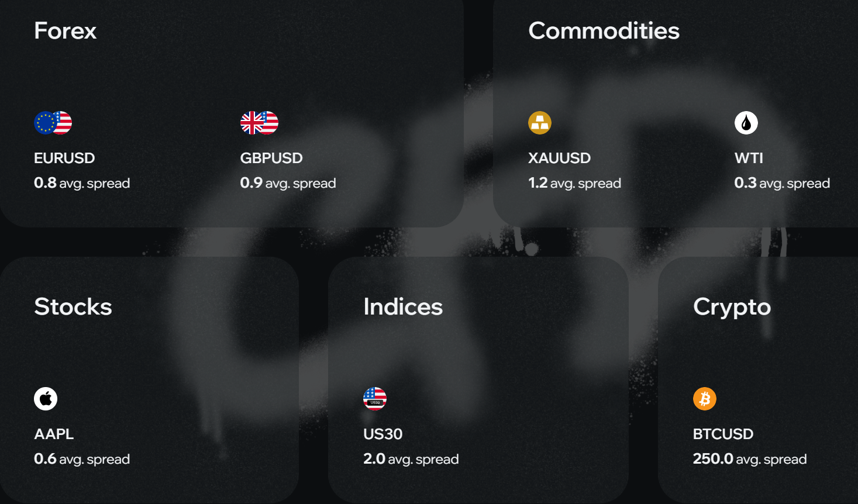The height and width of the screenshot is (504, 858).
Task: Open the AAPL ticker label
Action: (x=54, y=434)
